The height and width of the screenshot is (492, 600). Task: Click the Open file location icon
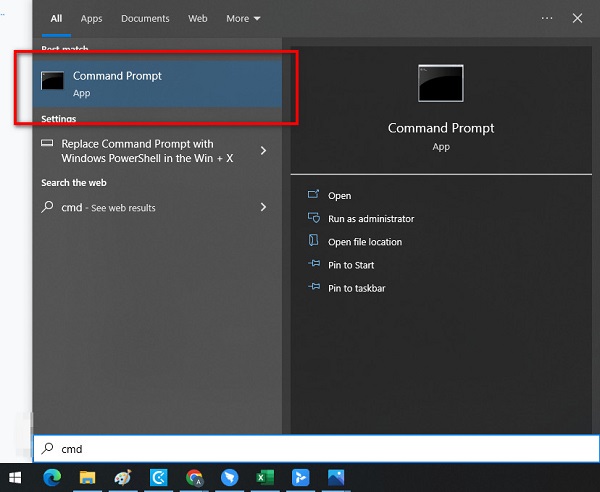[x=313, y=240]
